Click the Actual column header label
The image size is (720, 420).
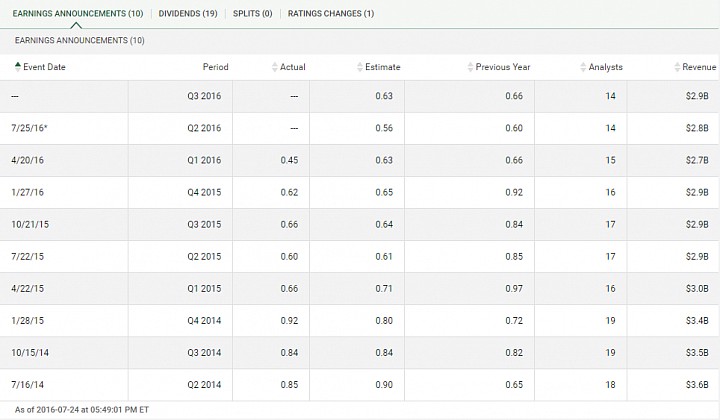[292, 67]
